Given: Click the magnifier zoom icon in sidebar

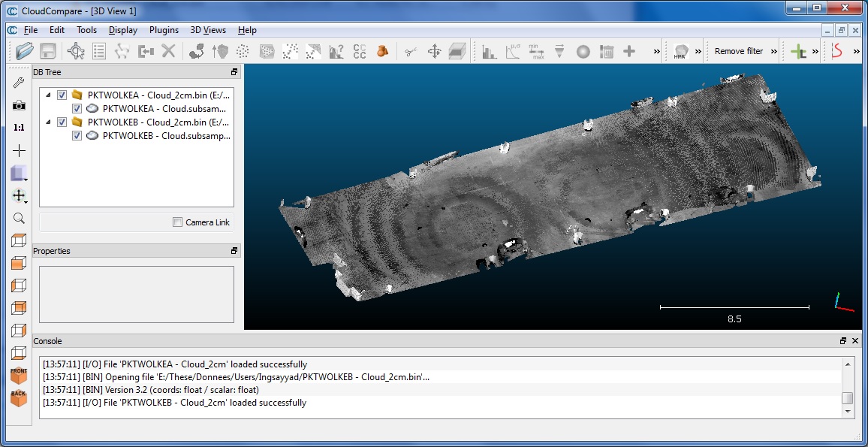Looking at the screenshot, I should click(19, 219).
